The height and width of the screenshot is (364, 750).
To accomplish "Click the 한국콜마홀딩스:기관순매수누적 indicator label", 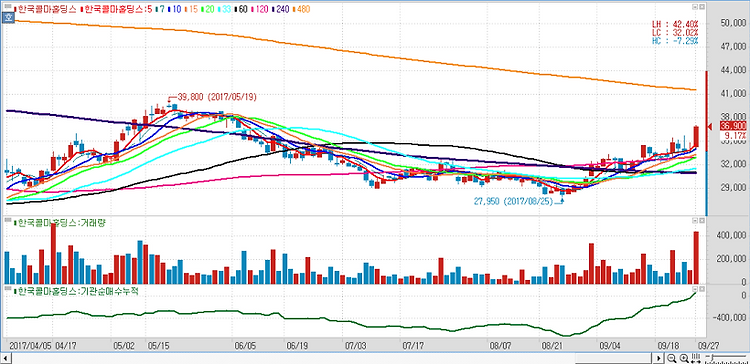I will (x=77, y=290).
